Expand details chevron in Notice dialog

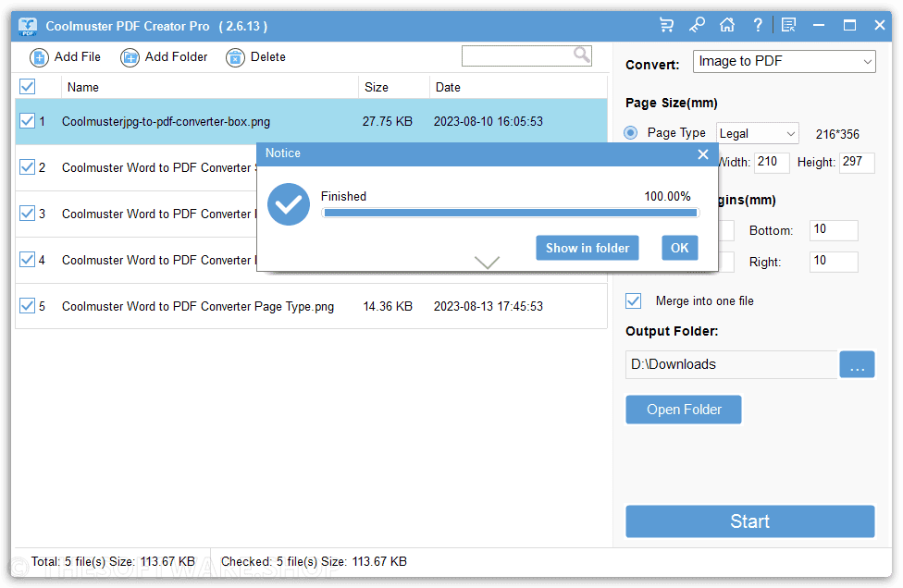click(x=488, y=263)
